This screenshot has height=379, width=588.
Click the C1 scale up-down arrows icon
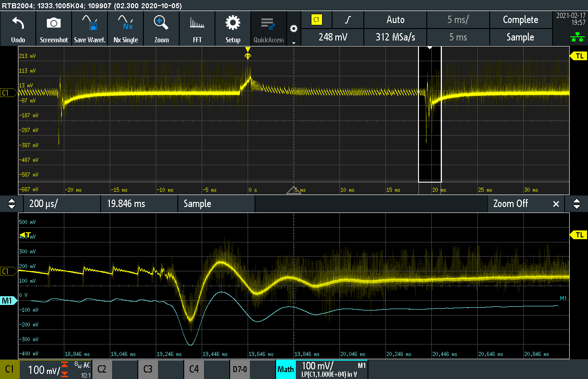[x=65, y=369]
